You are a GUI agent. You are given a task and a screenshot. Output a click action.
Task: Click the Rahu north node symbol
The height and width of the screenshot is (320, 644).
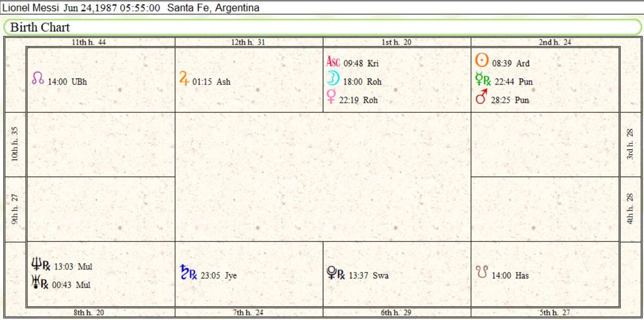[x=38, y=79]
